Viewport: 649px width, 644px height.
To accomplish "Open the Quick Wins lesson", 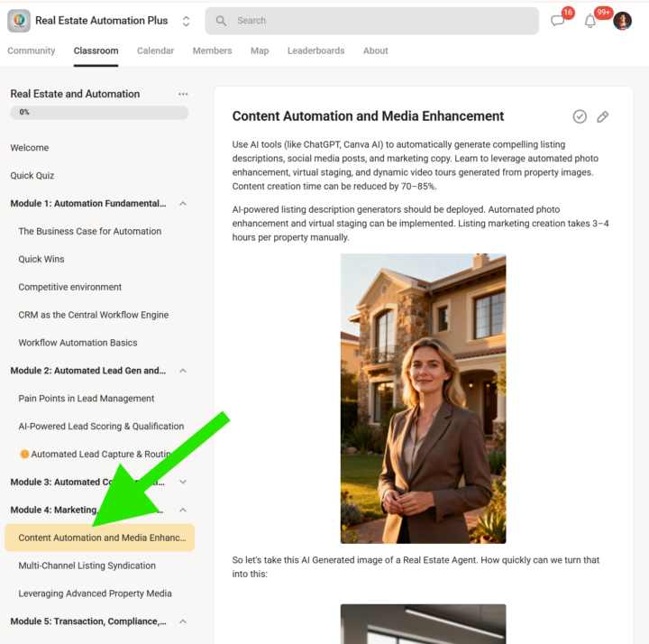I will coord(41,259).
